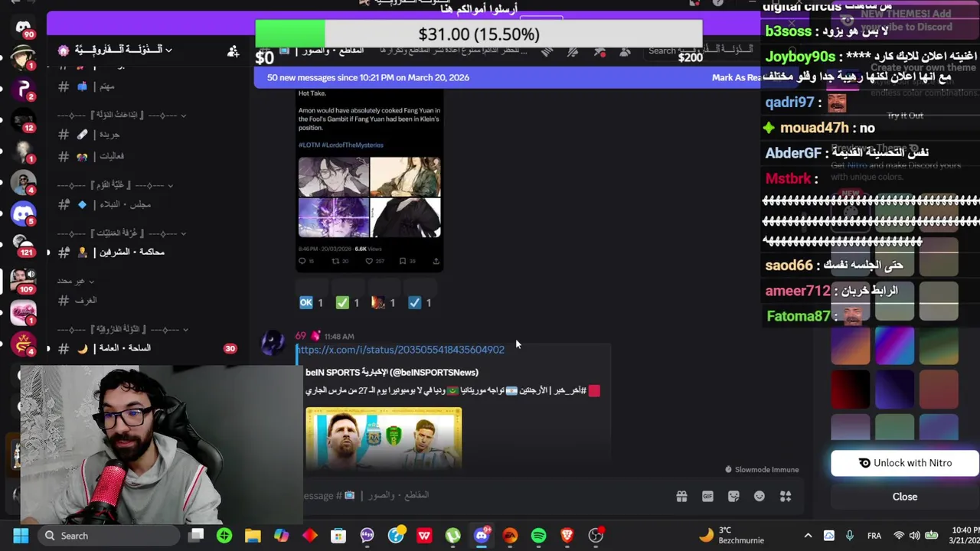Open the sticker picker icon
The height and width of the screenshot is (551, 980).
coord(733,497)
